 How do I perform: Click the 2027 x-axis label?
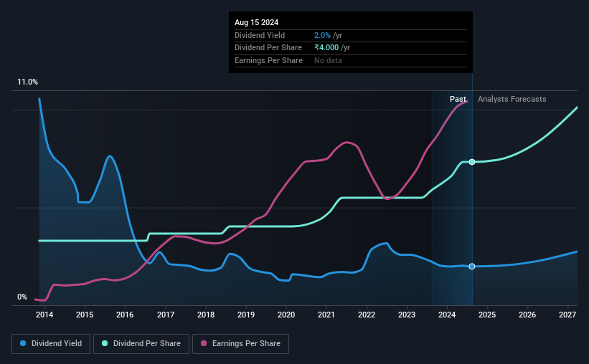coord(567,315)
